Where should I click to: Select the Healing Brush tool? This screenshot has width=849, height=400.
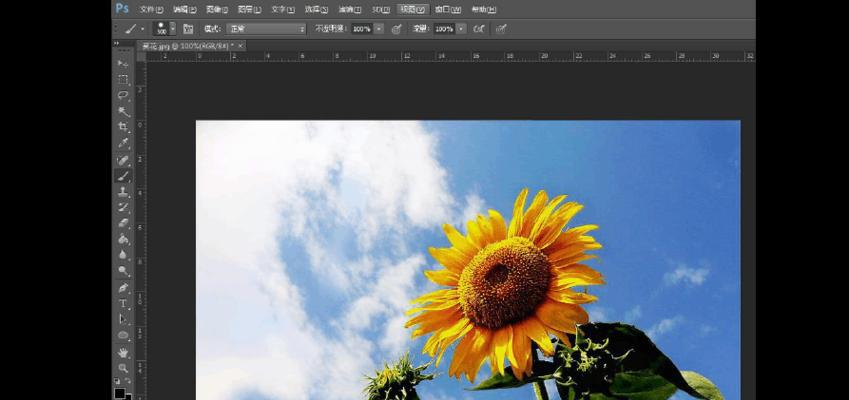(x=123, y=160)
